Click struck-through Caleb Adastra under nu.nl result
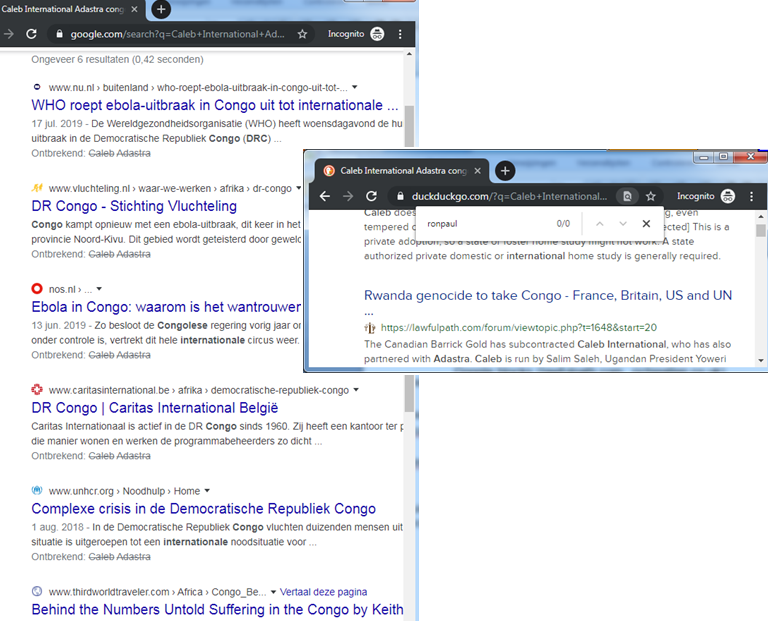This screenshot has width=768, height=621. (x=120, y=153)
